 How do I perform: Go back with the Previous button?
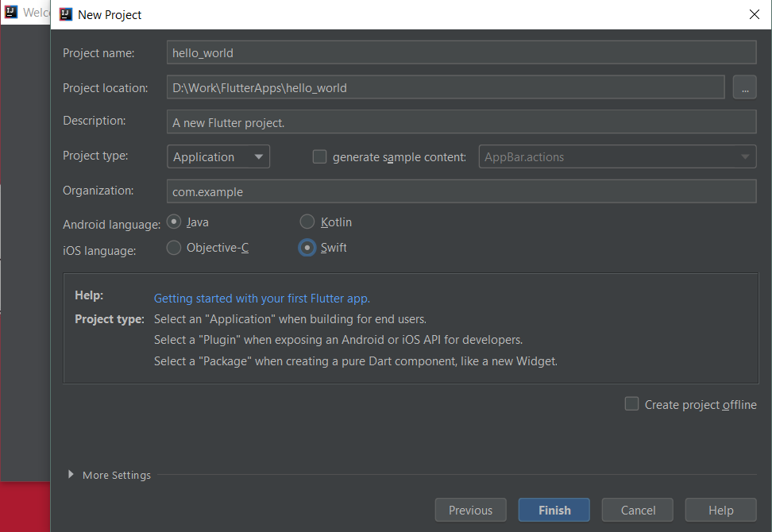click(470, 511)
